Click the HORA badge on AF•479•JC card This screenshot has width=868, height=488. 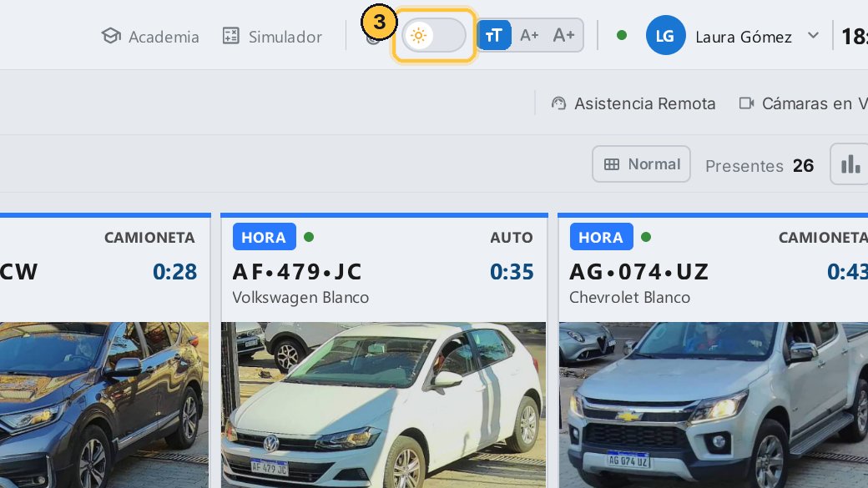(264, 237)
